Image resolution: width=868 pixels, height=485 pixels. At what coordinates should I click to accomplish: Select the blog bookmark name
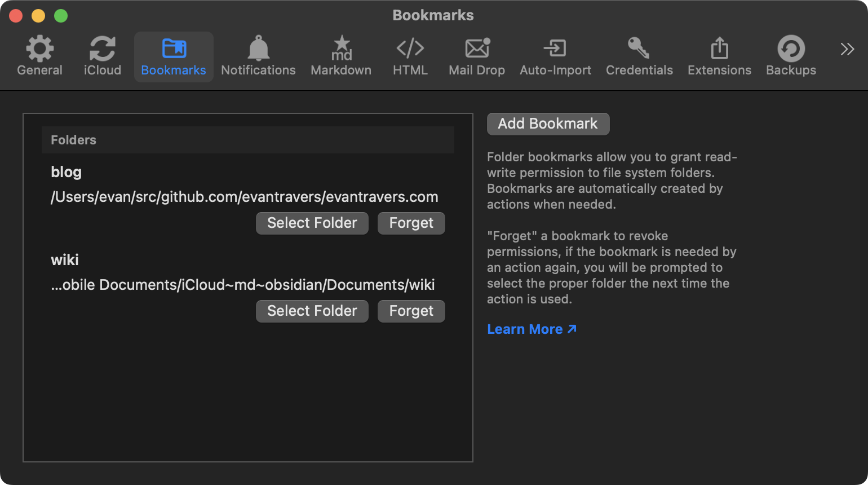[x=67, y=172]
